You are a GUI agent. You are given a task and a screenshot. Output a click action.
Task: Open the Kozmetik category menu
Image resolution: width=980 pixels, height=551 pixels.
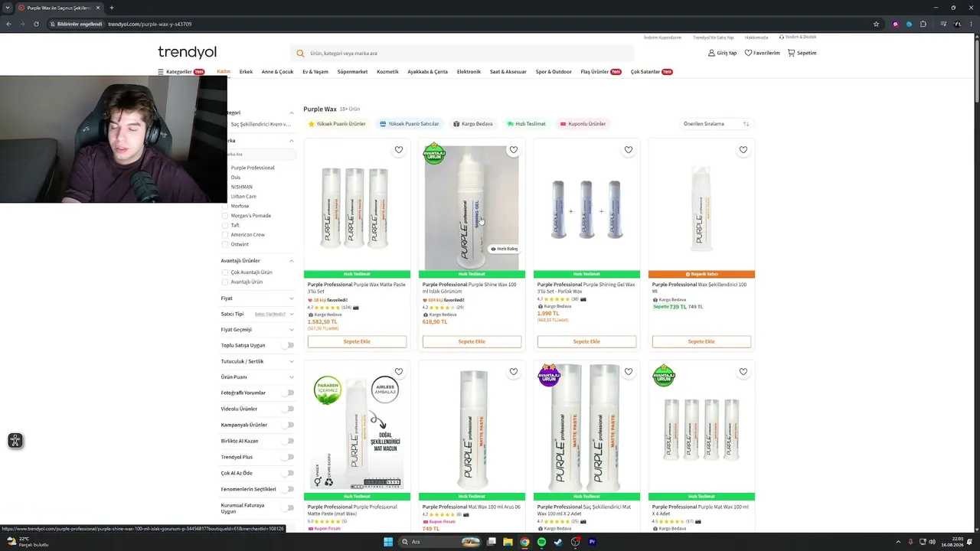[387, 72]
